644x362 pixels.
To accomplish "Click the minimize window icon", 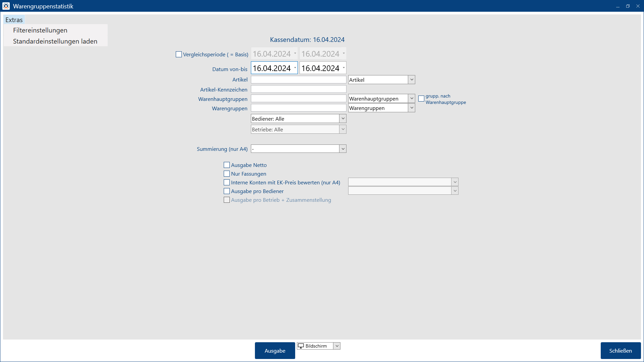I will tap(618, 6).
